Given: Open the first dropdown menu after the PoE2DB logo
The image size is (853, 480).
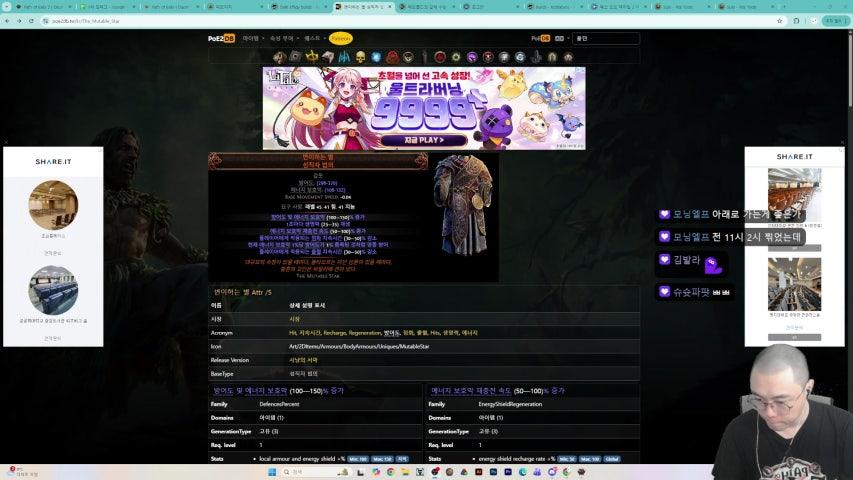Looking at the screenshot, I should 253,39.
